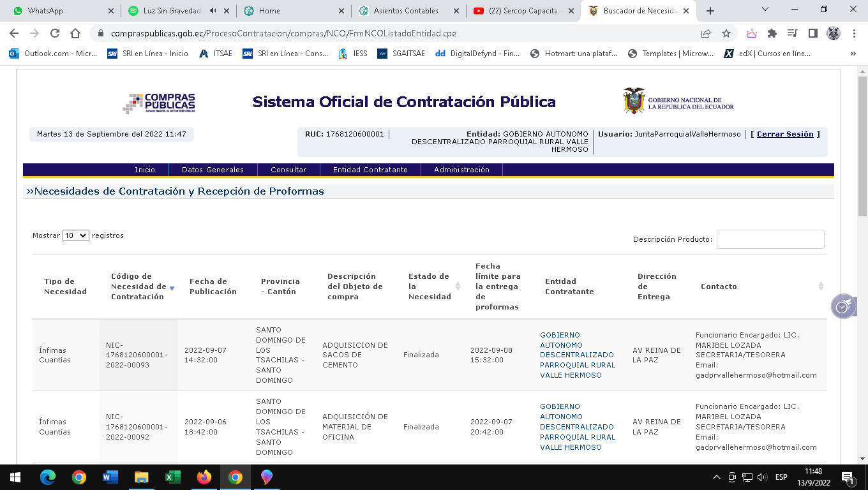Click the home icon in browser toolbar

(75, 33)
